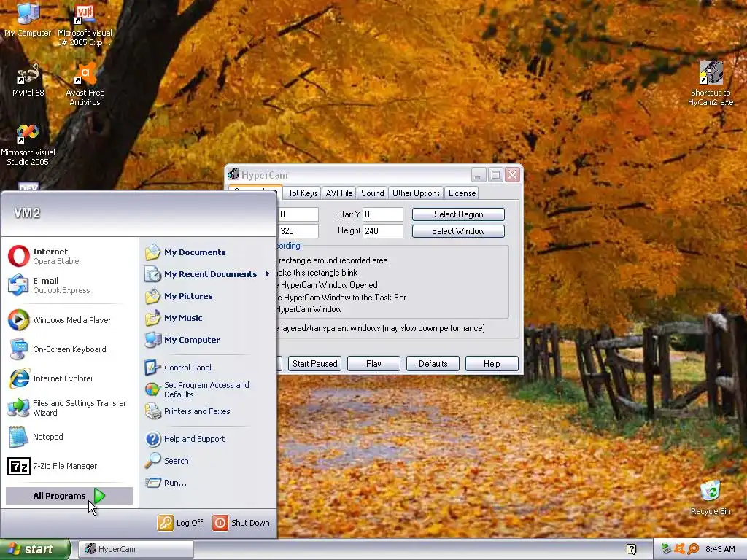Click the width field showing 320
747x560 pixels.
(x=298, y=231)
